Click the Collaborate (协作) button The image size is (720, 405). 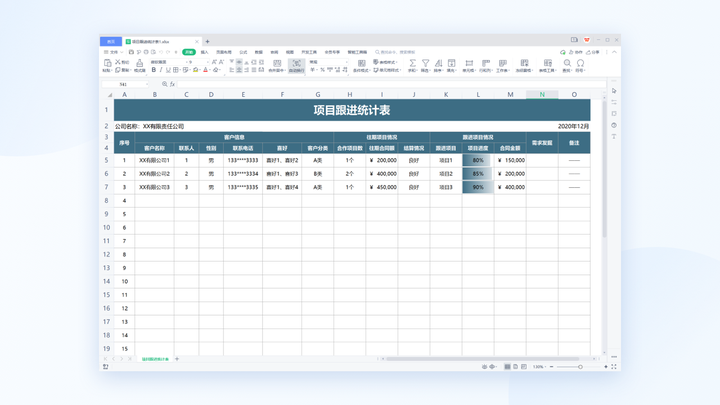(577, 52)
